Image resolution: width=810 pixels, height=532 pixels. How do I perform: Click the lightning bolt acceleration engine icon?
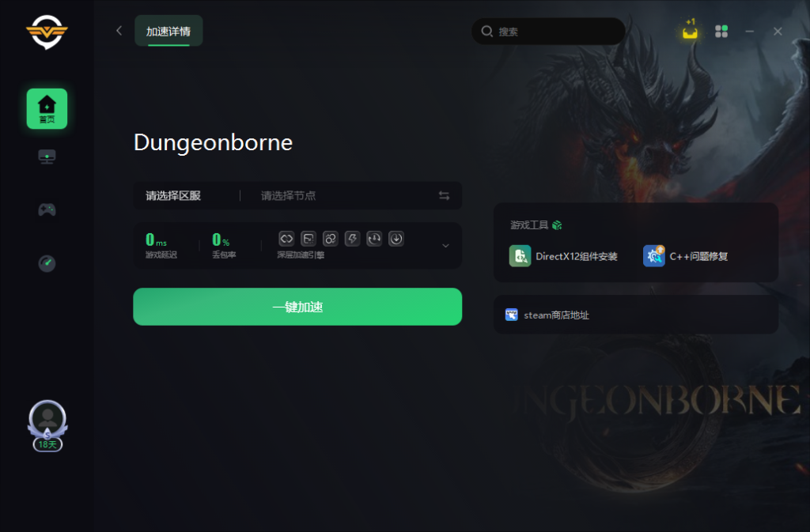352,239
